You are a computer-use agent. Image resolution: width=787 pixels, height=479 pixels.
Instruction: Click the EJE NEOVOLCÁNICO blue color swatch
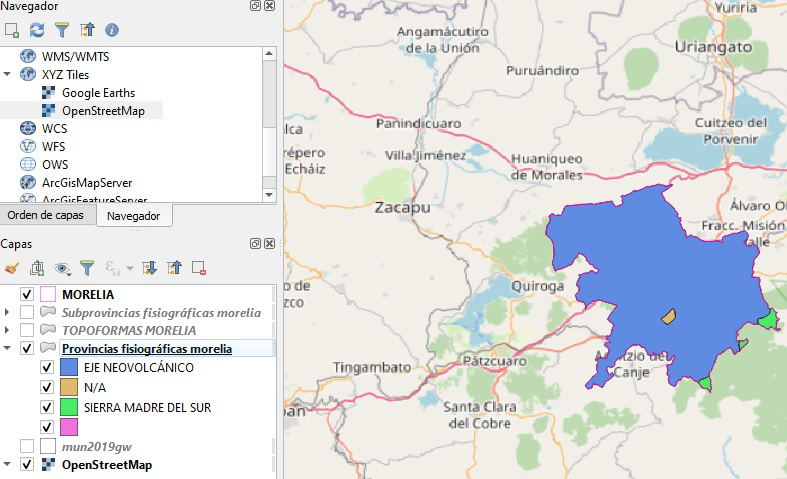click(69, 367)
